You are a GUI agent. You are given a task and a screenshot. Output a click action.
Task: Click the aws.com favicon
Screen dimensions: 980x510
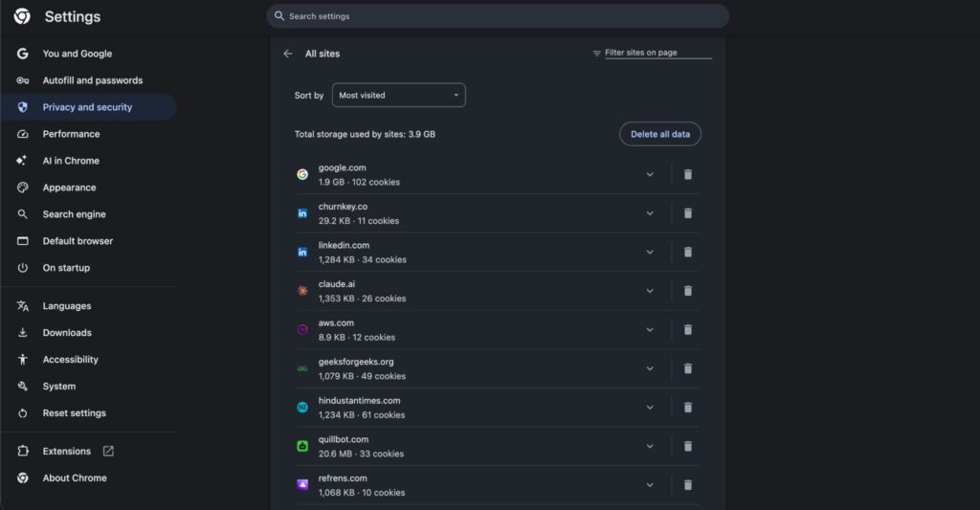tap(302, 329)
